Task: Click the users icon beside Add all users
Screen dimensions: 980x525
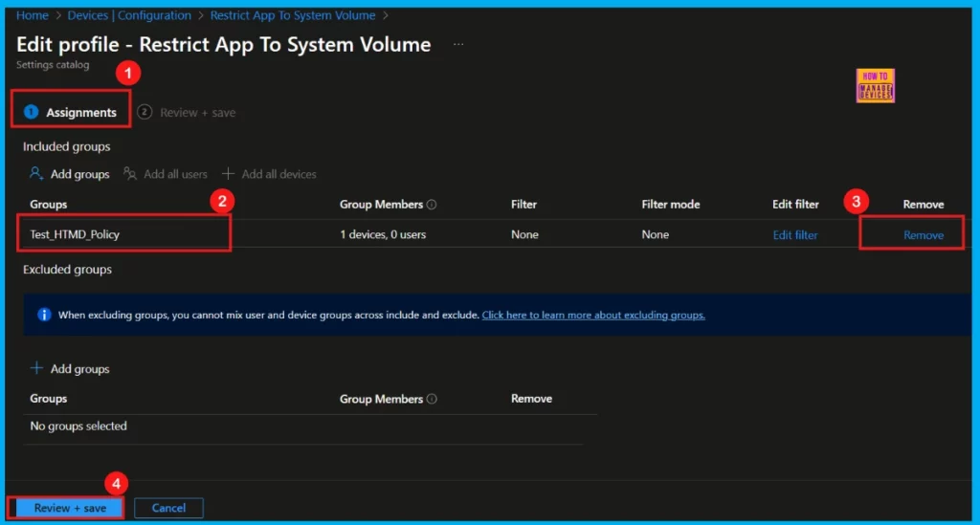Action: [x=130, y=173]
